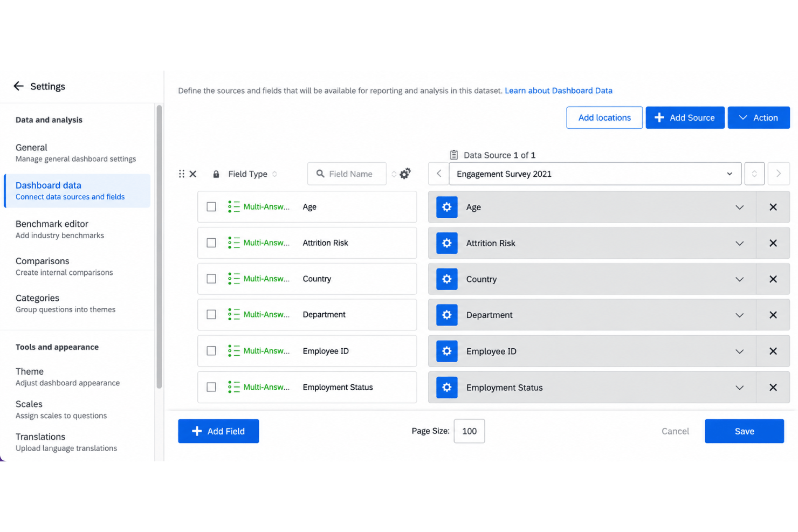Click the clipboard icon beside Data Source
The image size is (798, 532).
pos(454,155)
